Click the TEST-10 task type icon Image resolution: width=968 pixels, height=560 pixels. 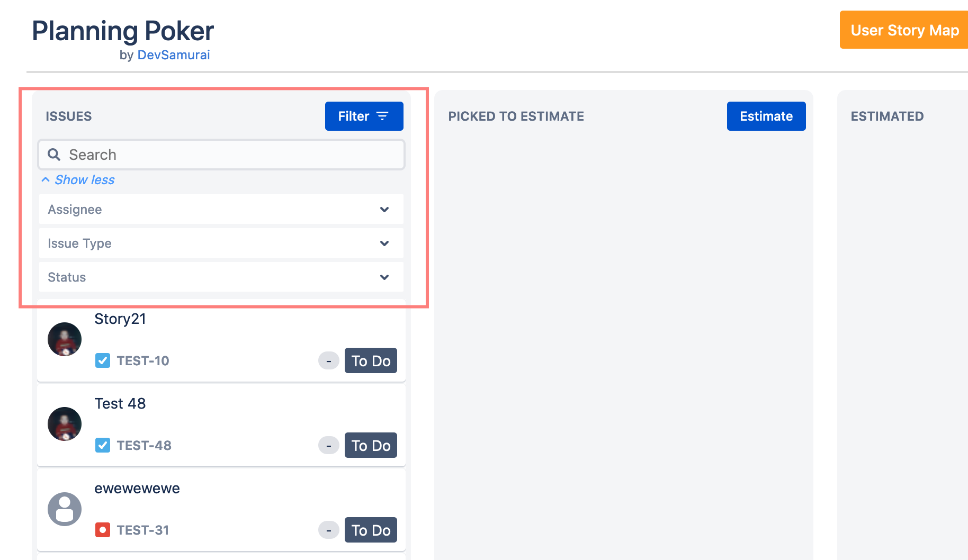(103, 360)
